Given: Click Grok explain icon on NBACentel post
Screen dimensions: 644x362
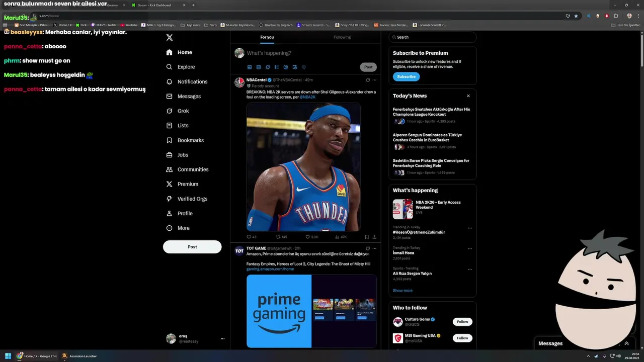Looking at the screenshot, I should [x=368, y=80].
